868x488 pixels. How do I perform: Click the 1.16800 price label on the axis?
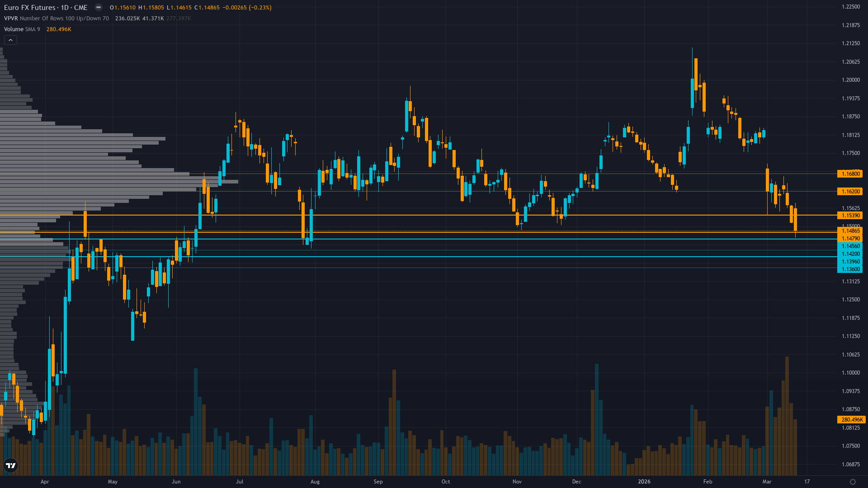850,174
